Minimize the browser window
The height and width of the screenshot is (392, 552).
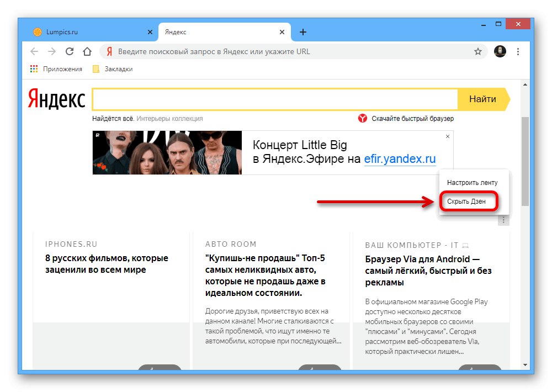pos(484,24)
